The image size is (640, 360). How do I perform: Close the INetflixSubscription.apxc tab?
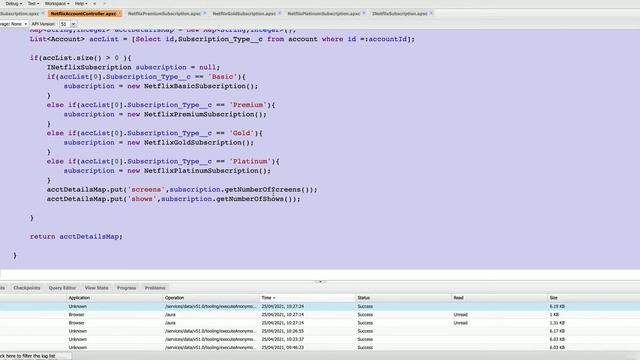point(431,13)
